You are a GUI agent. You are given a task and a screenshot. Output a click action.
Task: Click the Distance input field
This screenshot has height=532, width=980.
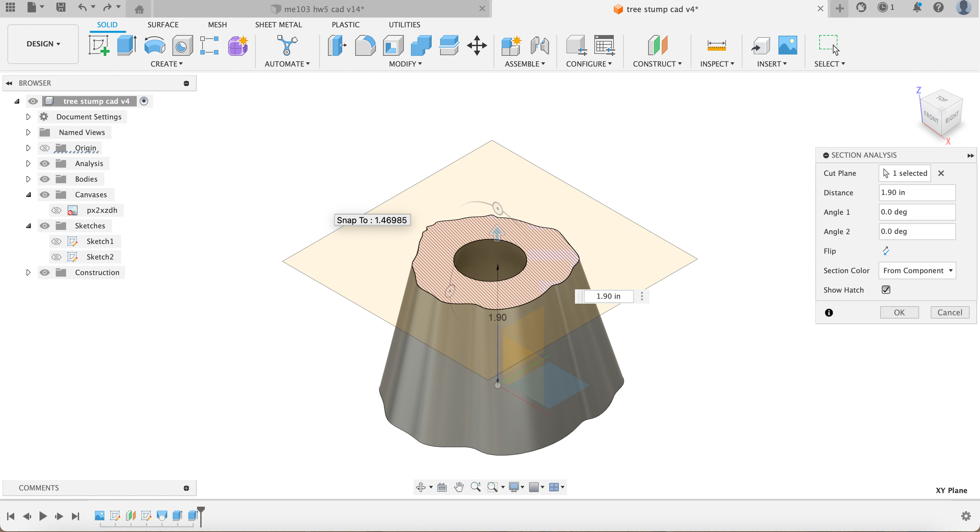[x=916, y=193]
